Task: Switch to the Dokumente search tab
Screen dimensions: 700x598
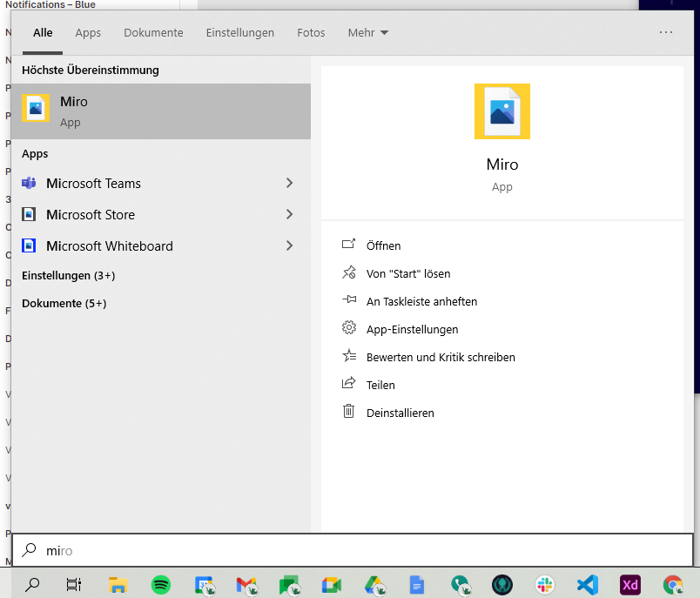Action: tap(153, 32)
